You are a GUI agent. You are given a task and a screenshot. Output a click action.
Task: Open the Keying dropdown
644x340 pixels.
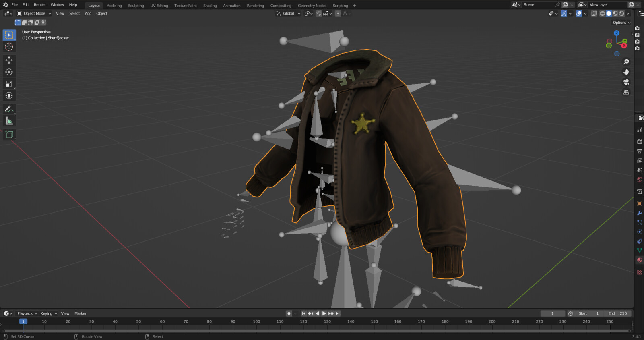(49, 313)
